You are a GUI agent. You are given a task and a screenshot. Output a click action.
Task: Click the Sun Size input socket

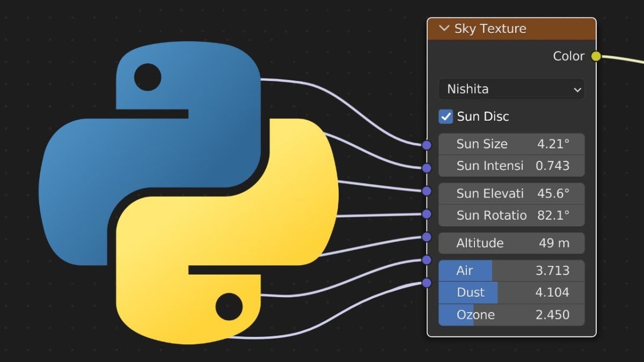427,145
